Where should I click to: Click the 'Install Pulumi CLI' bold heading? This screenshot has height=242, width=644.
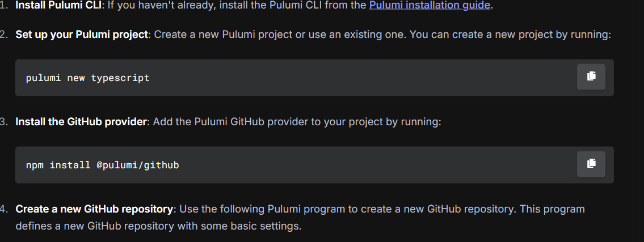pyautogui.click(x=58, y=5)
